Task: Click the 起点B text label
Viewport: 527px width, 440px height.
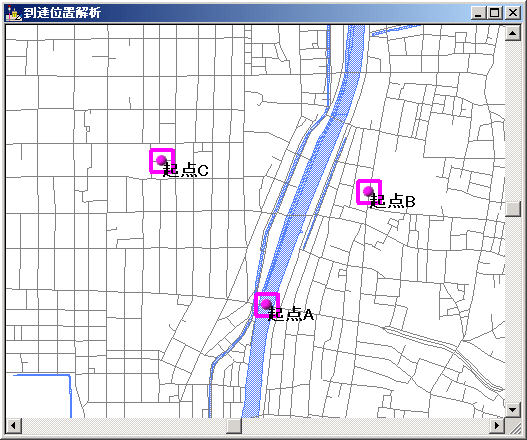Action: click(393, 201)
